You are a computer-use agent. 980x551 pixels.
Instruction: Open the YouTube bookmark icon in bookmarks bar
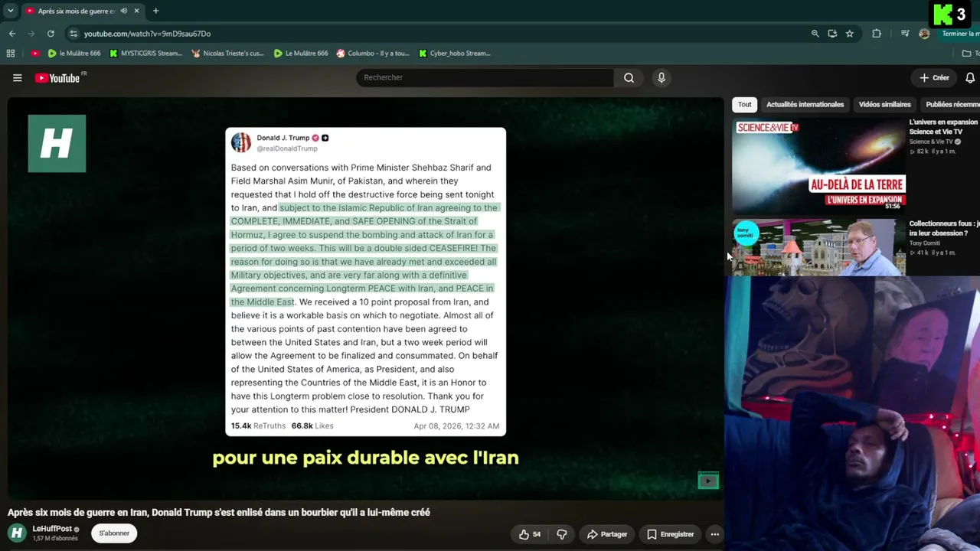coord(35,54)
